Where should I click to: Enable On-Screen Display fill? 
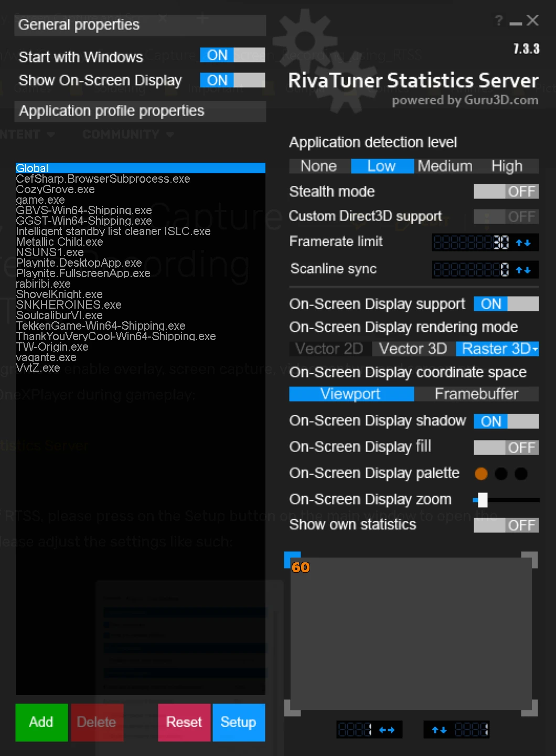506,447
